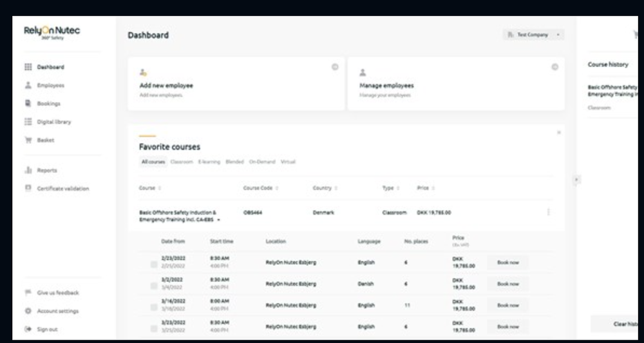
Task: Click the Favorite courses heading
Action: (169, 147)
